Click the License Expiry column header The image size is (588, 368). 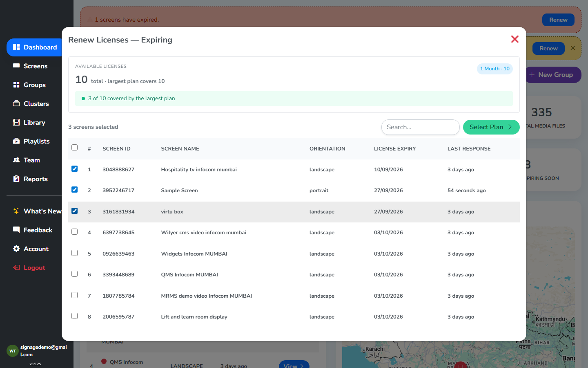395,149
